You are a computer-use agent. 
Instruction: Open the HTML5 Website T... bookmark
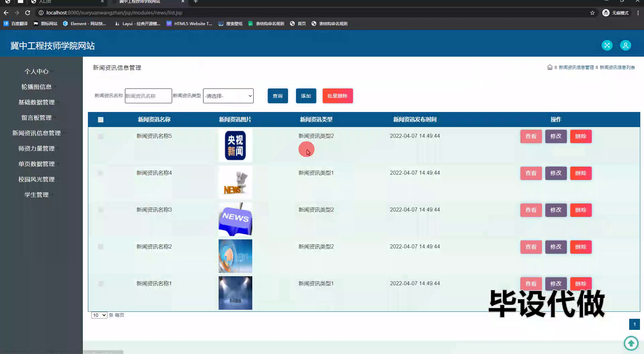tap(190, 23)
